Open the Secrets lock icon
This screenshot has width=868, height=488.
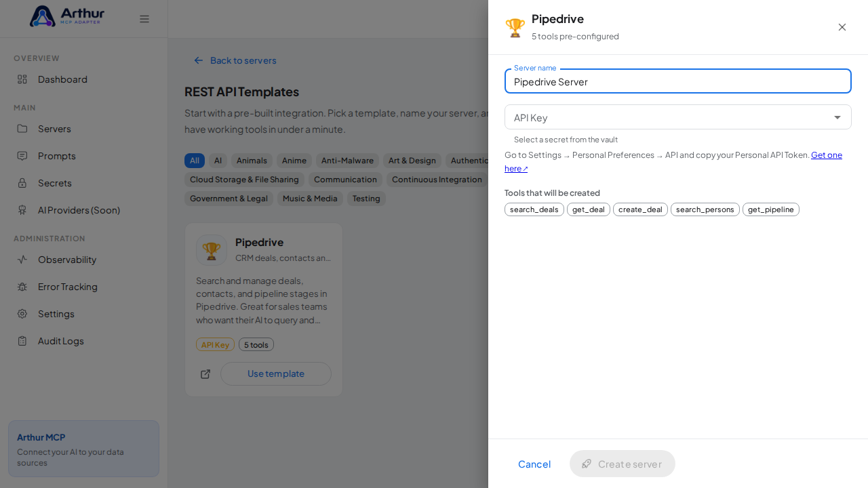tap(22, 183)
